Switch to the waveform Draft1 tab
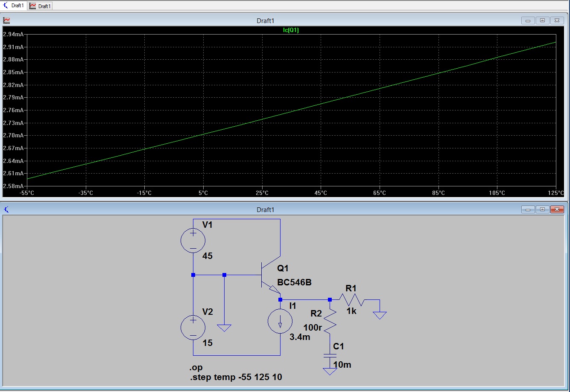Screen dimensions: 570x392 [40, 6]
